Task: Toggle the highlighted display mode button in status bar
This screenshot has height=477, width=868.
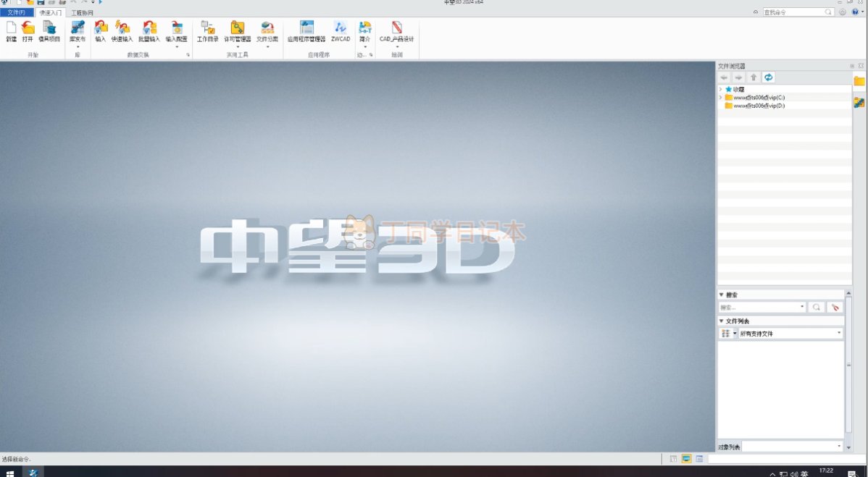Action: (686, 458)
